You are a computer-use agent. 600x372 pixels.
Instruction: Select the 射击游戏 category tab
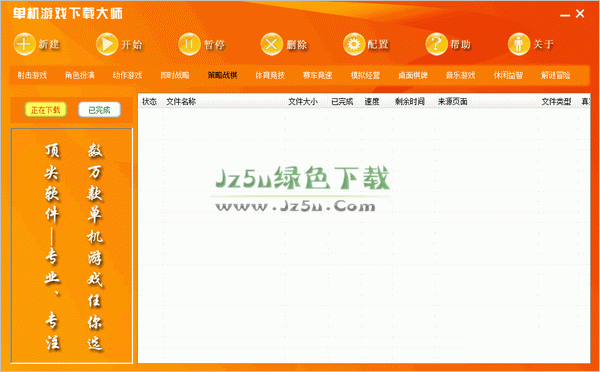tap(32, 75)
